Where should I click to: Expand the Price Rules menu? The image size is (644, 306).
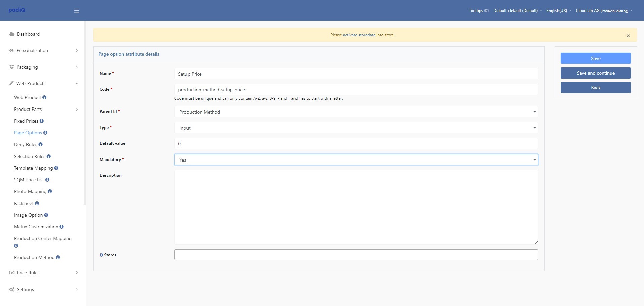coord(77,273)
